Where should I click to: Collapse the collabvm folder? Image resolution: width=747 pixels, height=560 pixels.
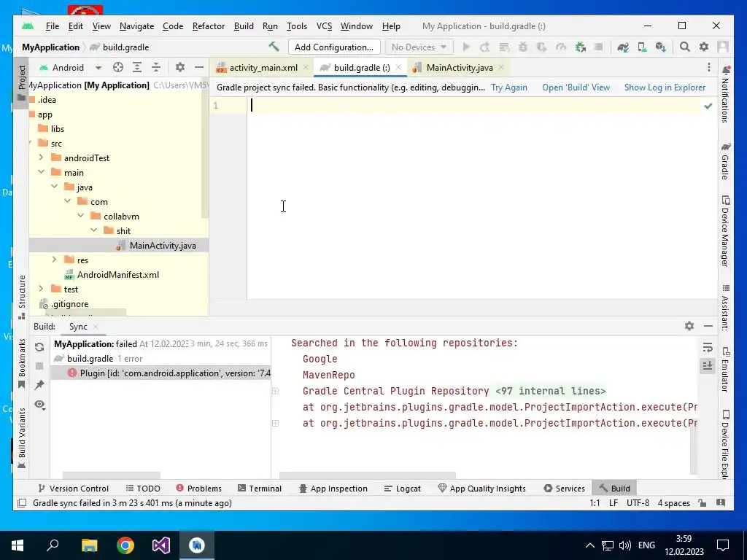pyautogui.click(x=80, y=216)
